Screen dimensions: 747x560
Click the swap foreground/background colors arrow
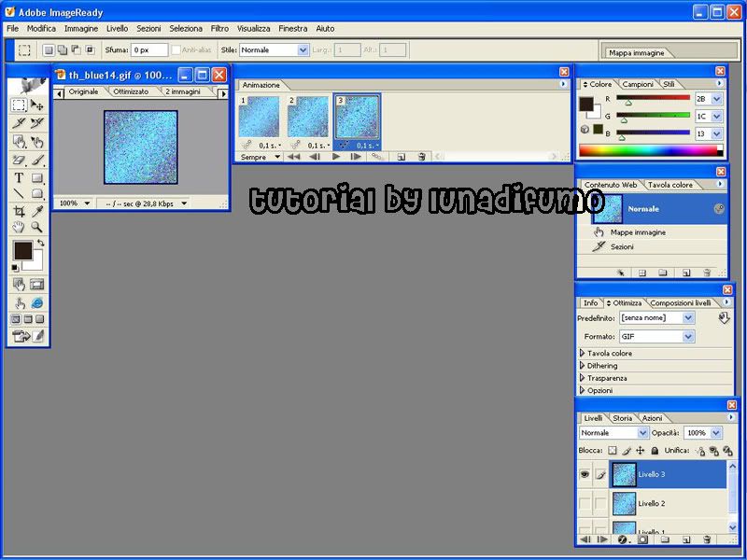(x=40, y=243)
